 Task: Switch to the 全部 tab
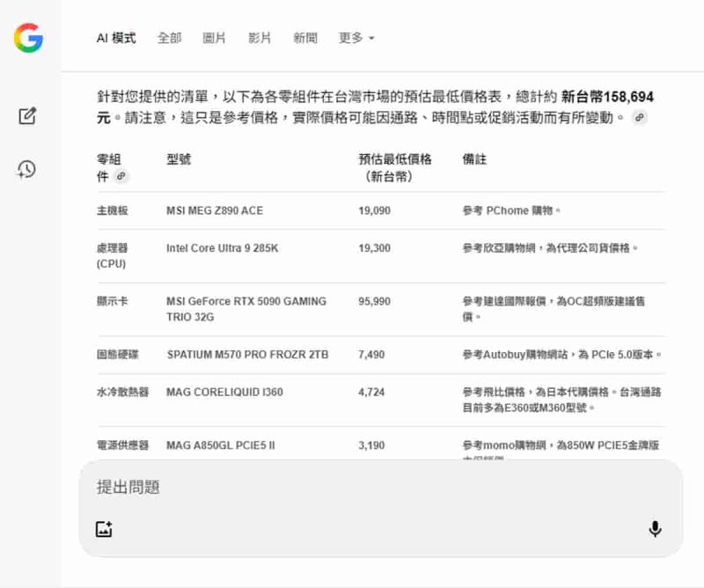point(169,38)
